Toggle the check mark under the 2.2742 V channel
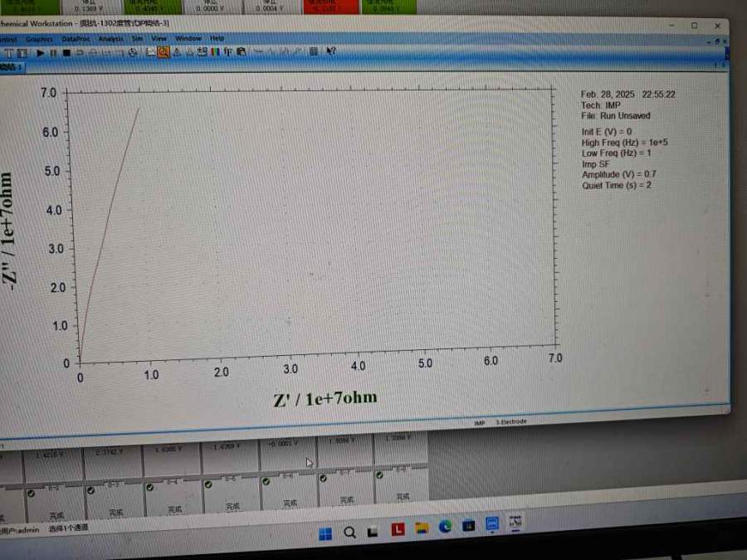The width and height of the screenshot is (747, 560). point(90,489)
